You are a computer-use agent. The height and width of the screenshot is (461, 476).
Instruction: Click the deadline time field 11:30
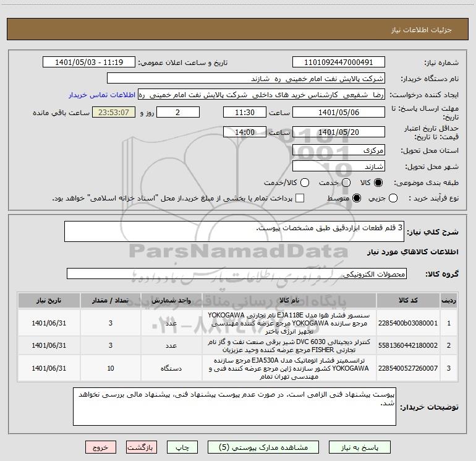click(x=245, y=112)
